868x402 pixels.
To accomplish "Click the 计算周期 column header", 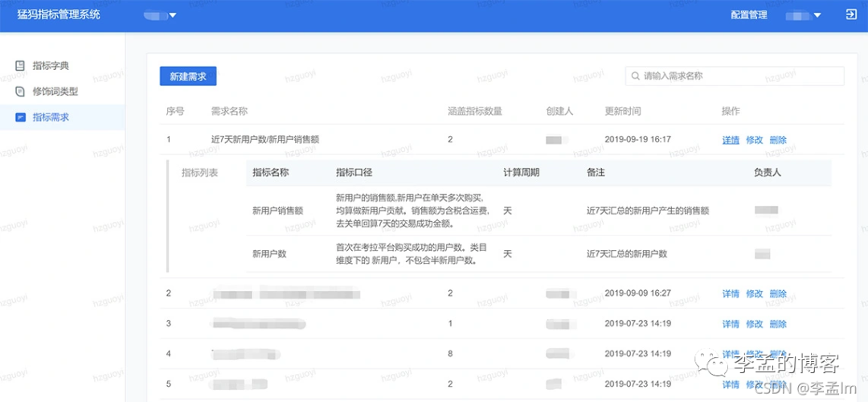I will point(522,173).
